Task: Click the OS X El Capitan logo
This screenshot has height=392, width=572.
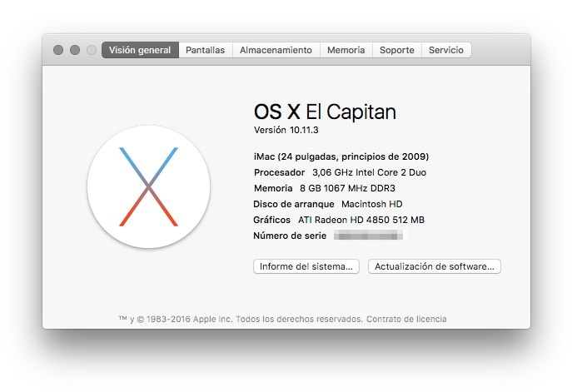Action: click(x=148, y=186)
